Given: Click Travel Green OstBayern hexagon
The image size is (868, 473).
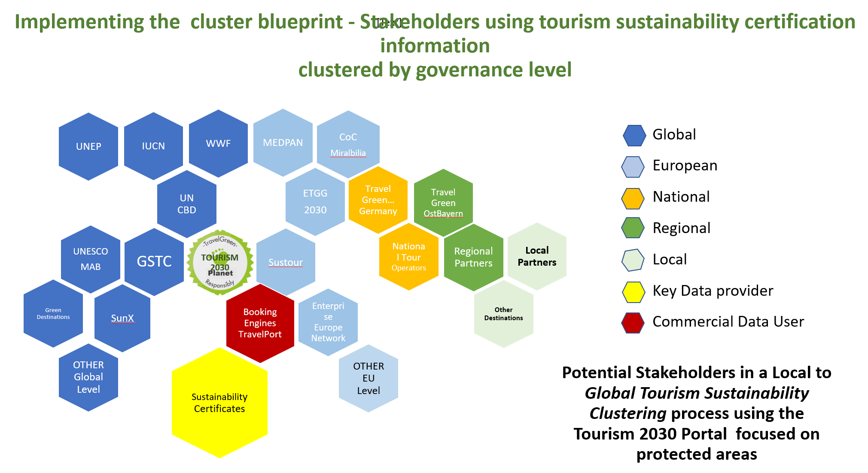Looking at the screenshot, I should 443,203.
